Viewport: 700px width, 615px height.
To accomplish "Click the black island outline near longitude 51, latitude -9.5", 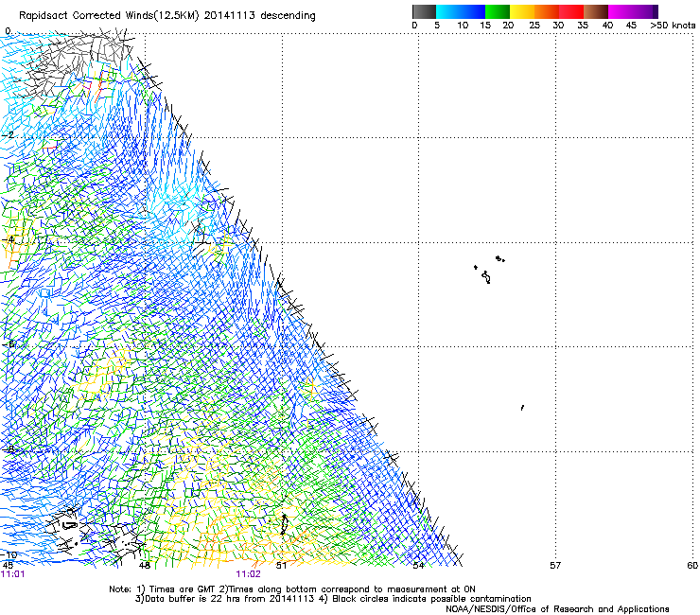I will coord(284,524).
